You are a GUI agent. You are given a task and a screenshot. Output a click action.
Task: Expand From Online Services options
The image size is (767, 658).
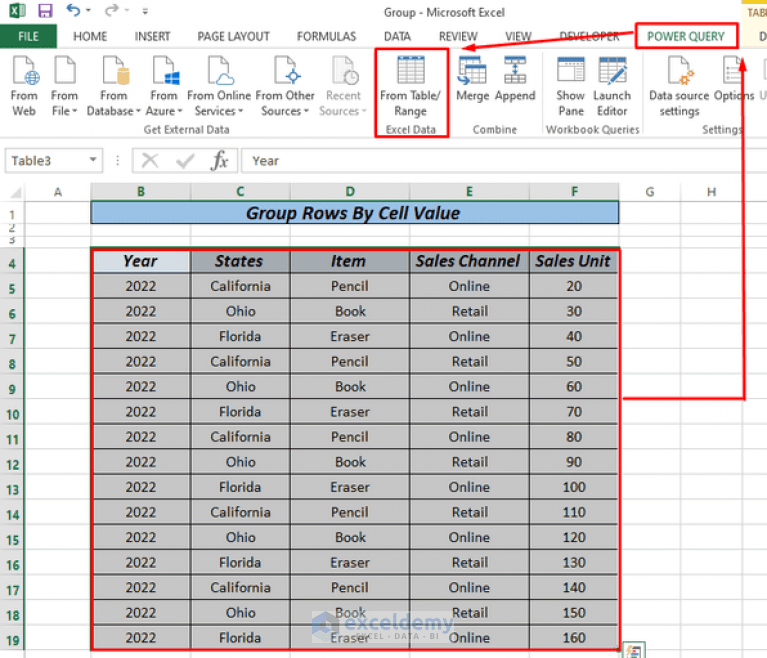[x=219, y=86]
